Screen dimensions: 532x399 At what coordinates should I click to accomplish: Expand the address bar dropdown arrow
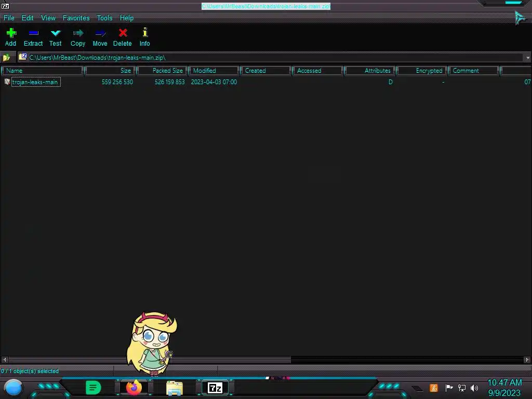coord(528,58)
